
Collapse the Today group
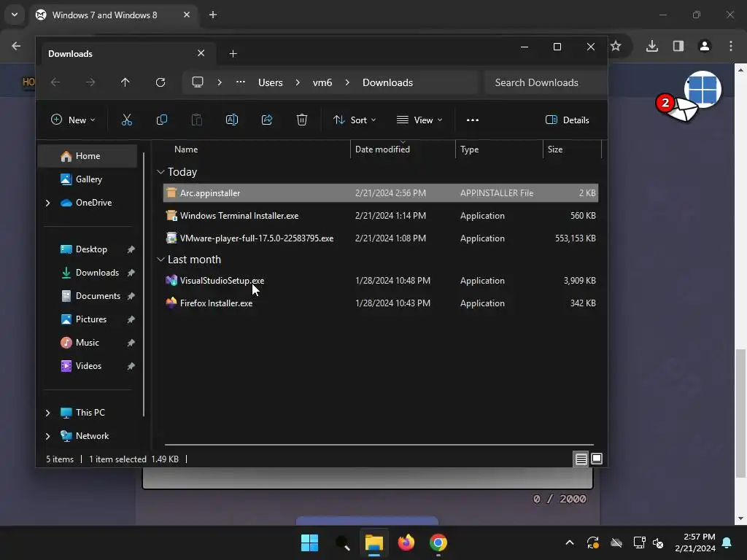[x=161, y=172]
